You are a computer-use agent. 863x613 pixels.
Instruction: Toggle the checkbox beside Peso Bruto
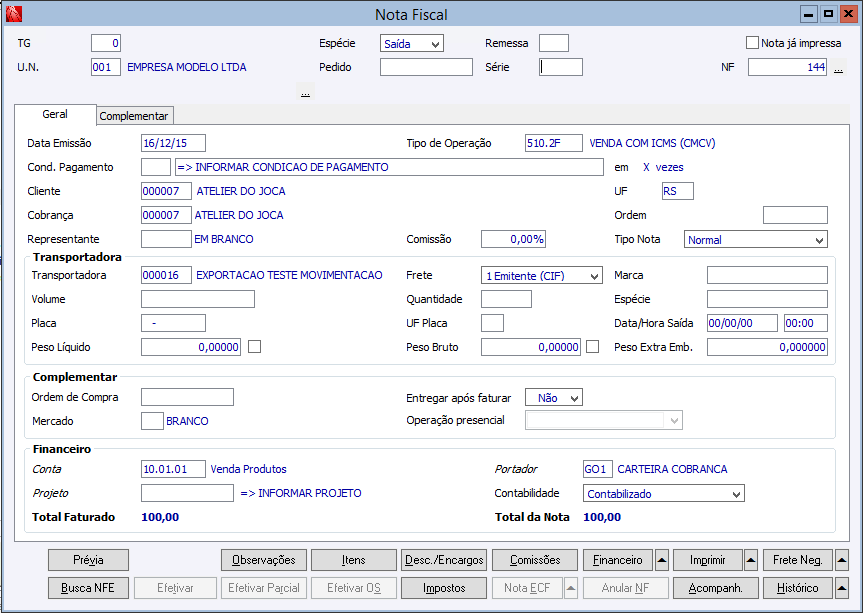click(x=593, y=347)
